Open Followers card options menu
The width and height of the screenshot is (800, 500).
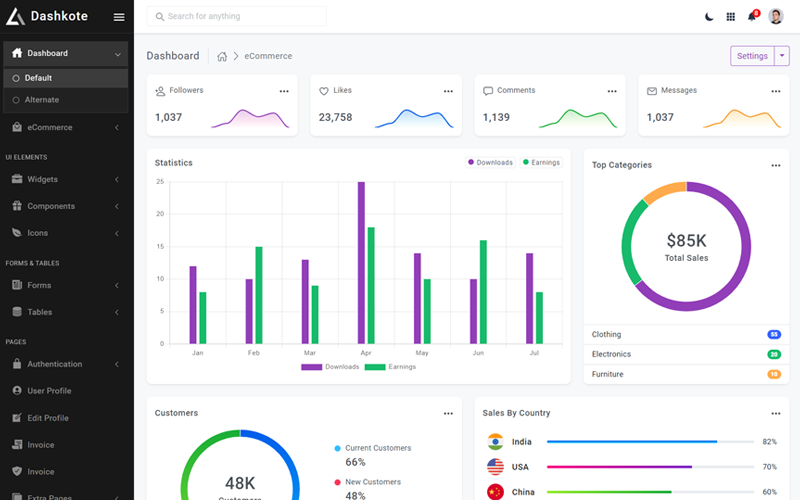click(284, 91)
